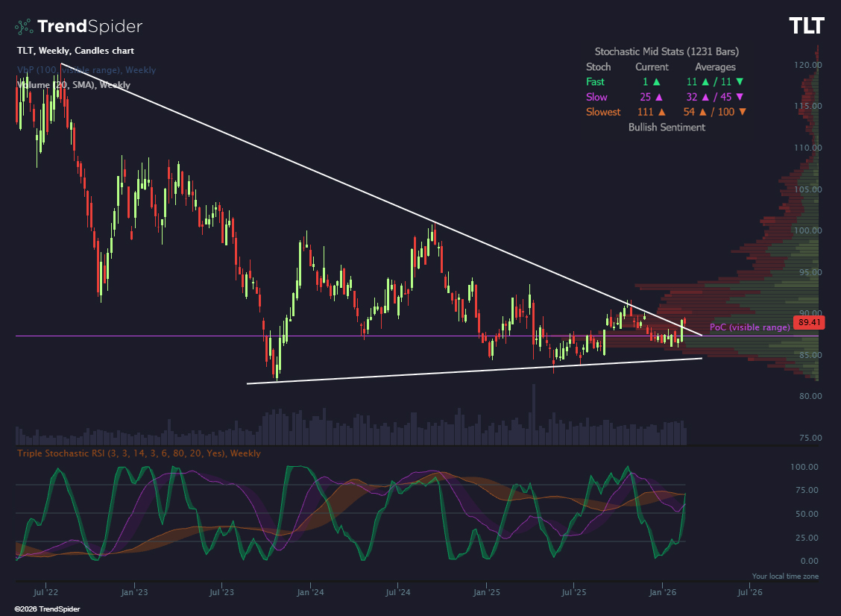
Task: Click the purple down arrow in Slow averages
Action: (x=740, y=97)
